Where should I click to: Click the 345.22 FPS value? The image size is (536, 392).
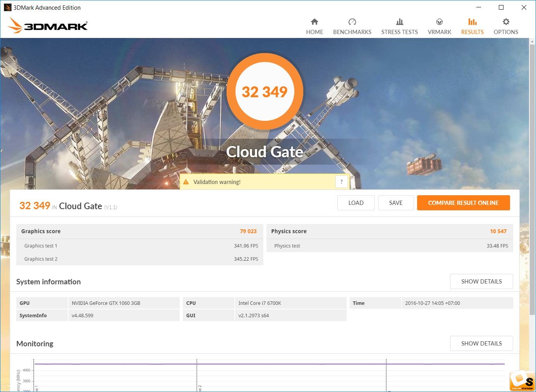tap(246, 259)
